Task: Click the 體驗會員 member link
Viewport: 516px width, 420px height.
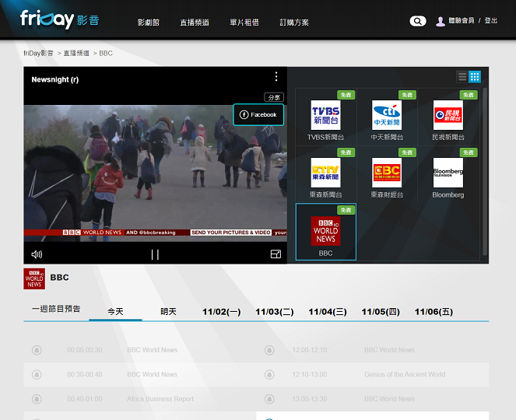Action: tap(462, 21)
